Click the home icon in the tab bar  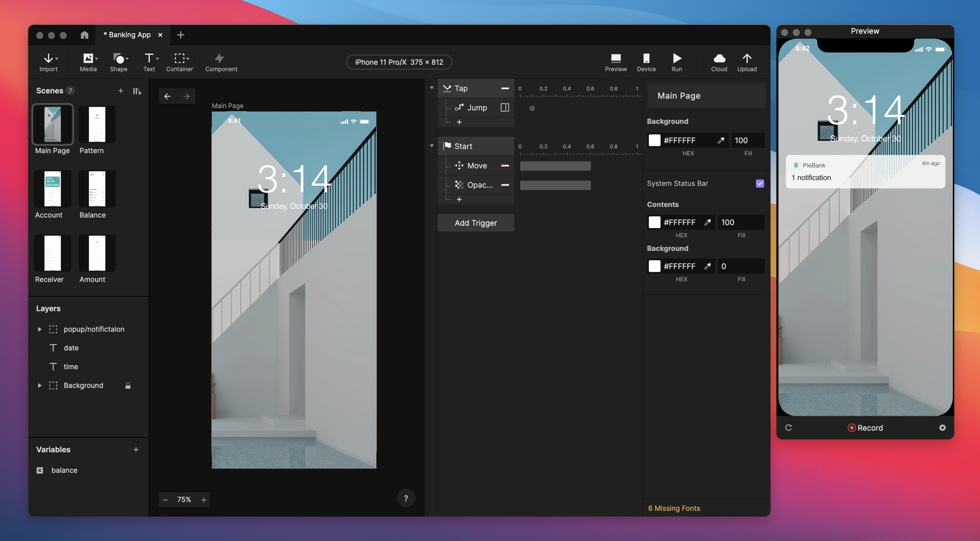[x=84, y=35]
